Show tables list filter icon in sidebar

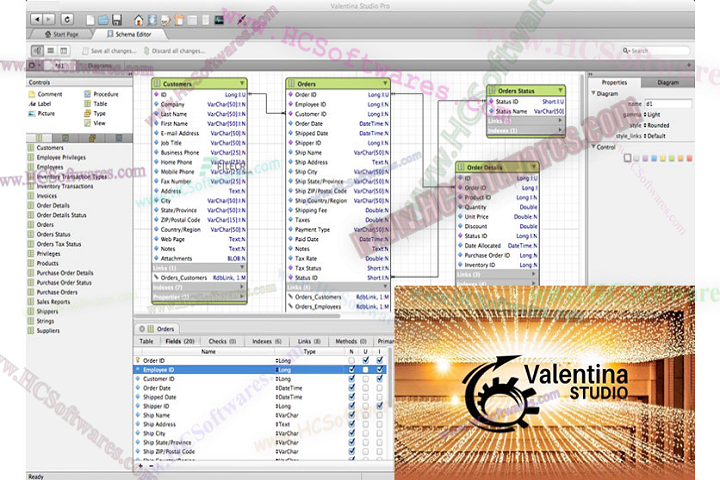click(x=39, y=138)
